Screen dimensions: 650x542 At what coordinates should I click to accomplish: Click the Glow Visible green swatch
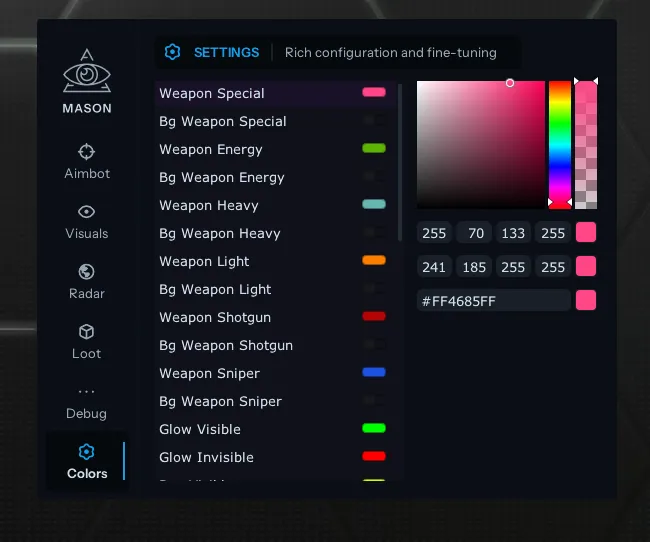[374, 428]
